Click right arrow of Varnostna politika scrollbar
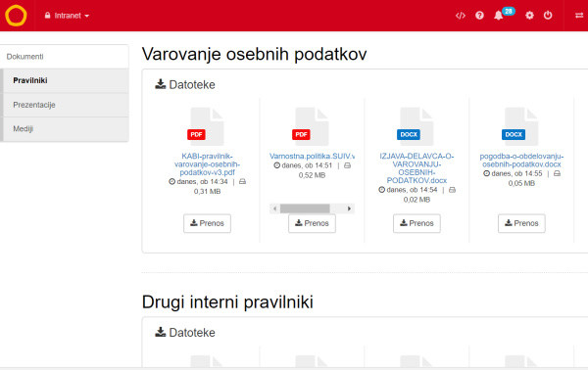The width and height of the screenshot is (588, 370). [349, 208]
